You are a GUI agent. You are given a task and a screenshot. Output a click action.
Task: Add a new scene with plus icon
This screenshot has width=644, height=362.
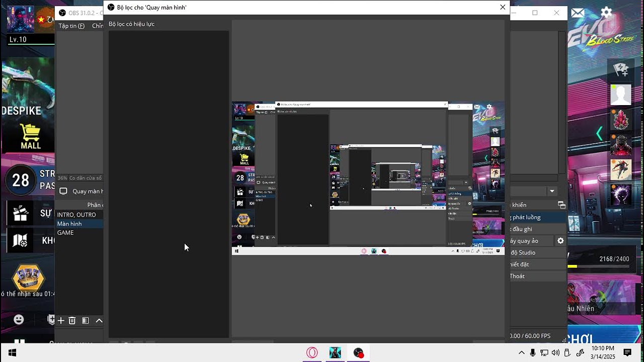[x=61, y=320]
